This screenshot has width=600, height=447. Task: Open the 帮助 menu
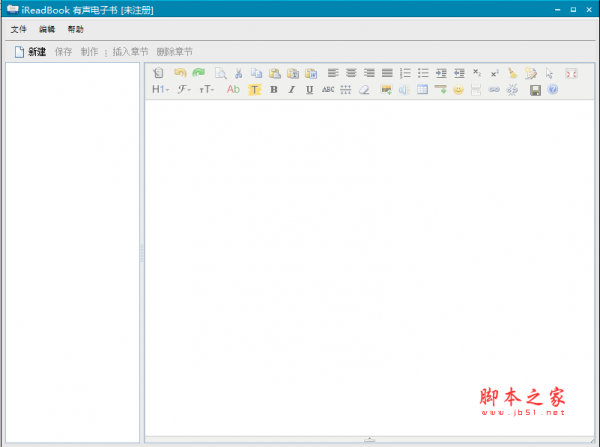[x=75, y=29]
